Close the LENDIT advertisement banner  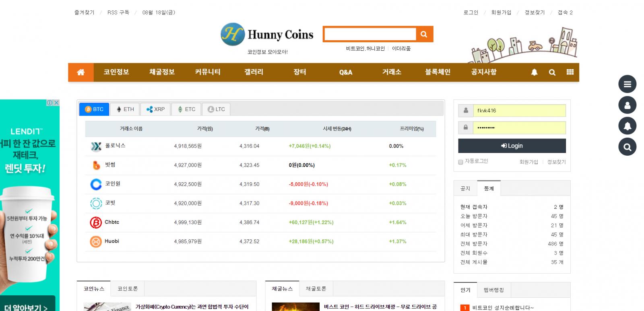56,103
